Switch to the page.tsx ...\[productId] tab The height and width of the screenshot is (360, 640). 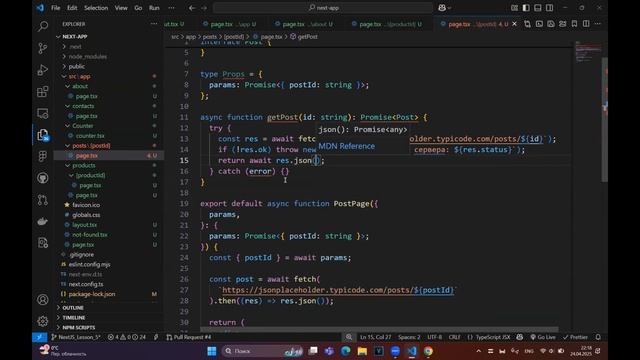coord(386,24)
